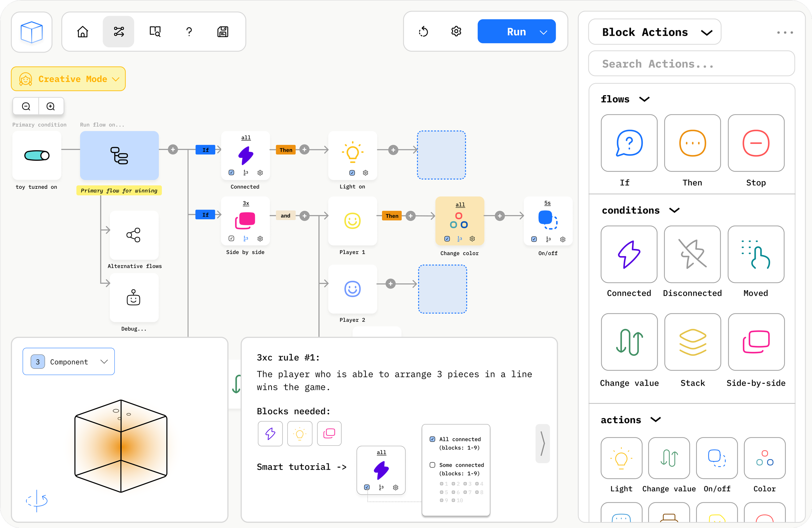Click the Search Actions input field
The height and width of the screenshot is (528, 812).
point(691,64)
